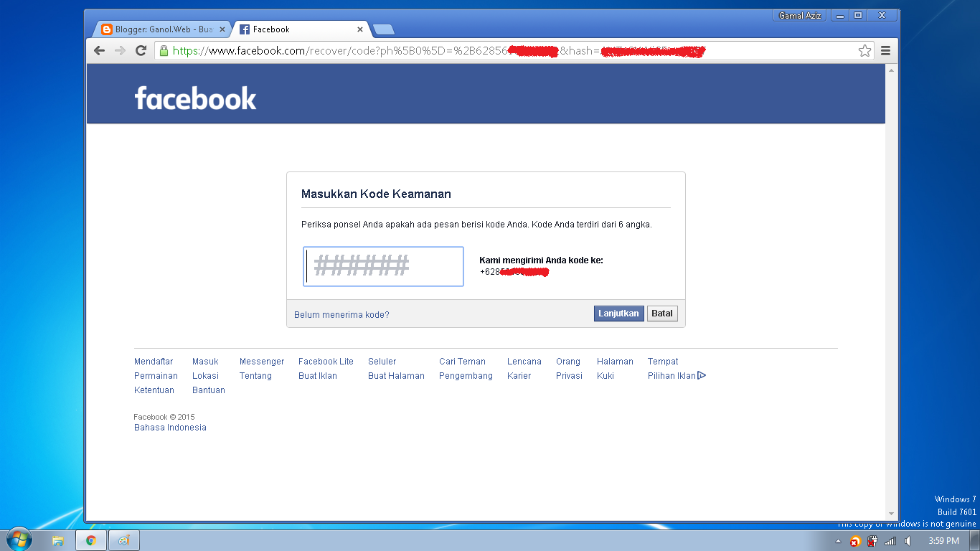Click the network signal tray icon
The height and width of the screenshot is (551, 980).
(x=890, y=542)
